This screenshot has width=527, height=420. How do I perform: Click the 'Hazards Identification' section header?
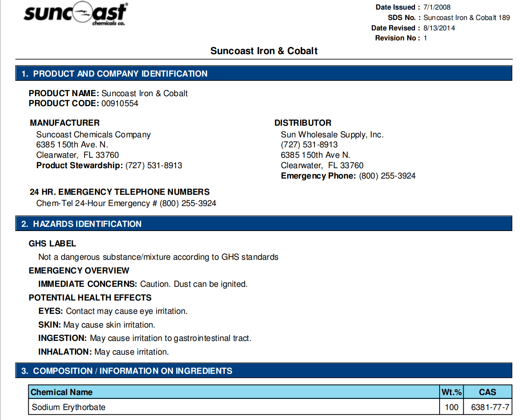coord(264,224)
